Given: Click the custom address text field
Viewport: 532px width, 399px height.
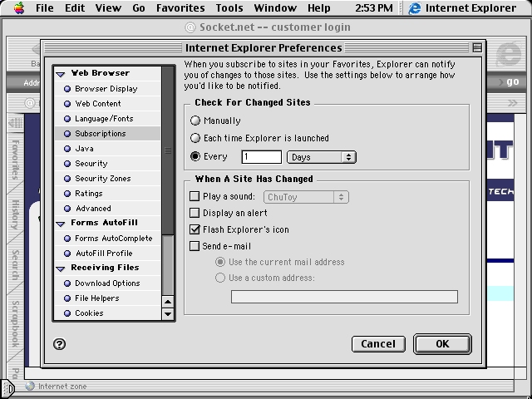Looking at the screenshot, I should [x=344, y=297].
